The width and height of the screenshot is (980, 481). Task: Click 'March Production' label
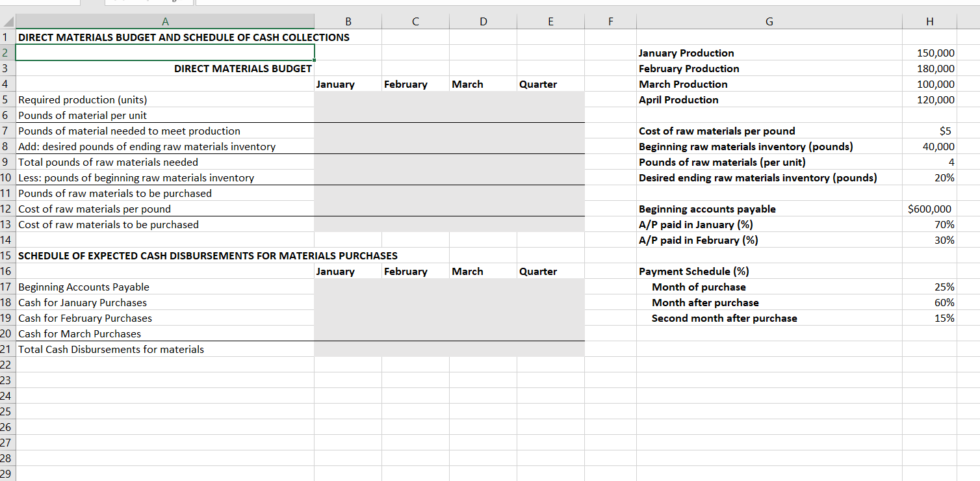click(x=683, y=84)
